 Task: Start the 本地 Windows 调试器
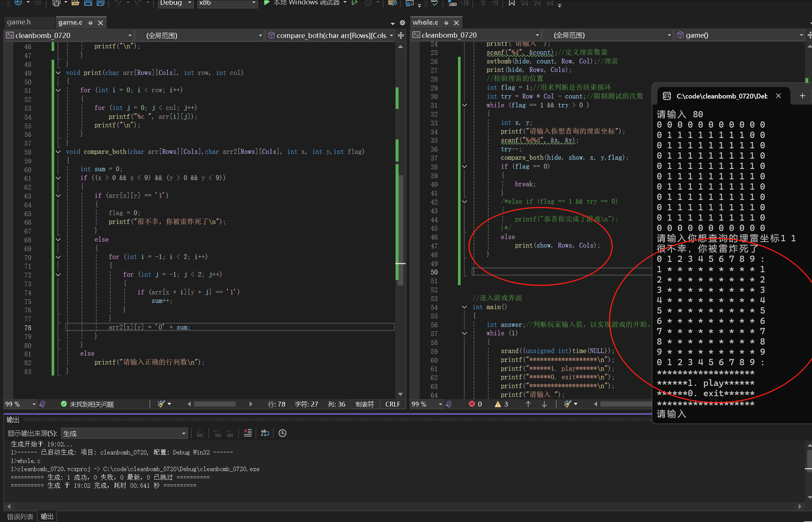[x=267, y=3]
